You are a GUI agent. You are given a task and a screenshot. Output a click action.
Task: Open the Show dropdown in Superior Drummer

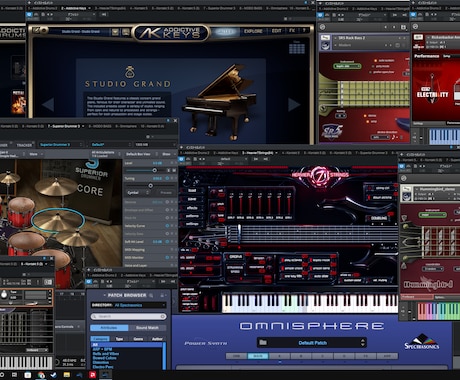click(168, 154)
